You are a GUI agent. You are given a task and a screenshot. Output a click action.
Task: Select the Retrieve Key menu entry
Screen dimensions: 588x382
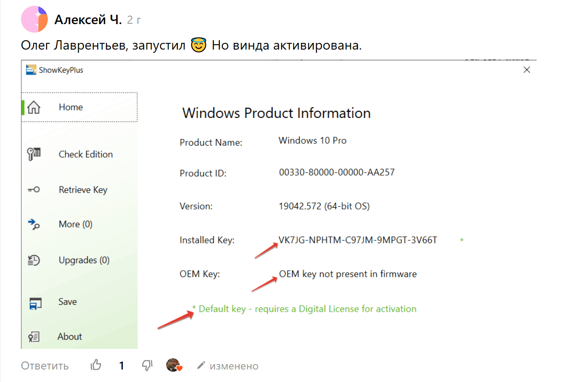tap(83, 190)
